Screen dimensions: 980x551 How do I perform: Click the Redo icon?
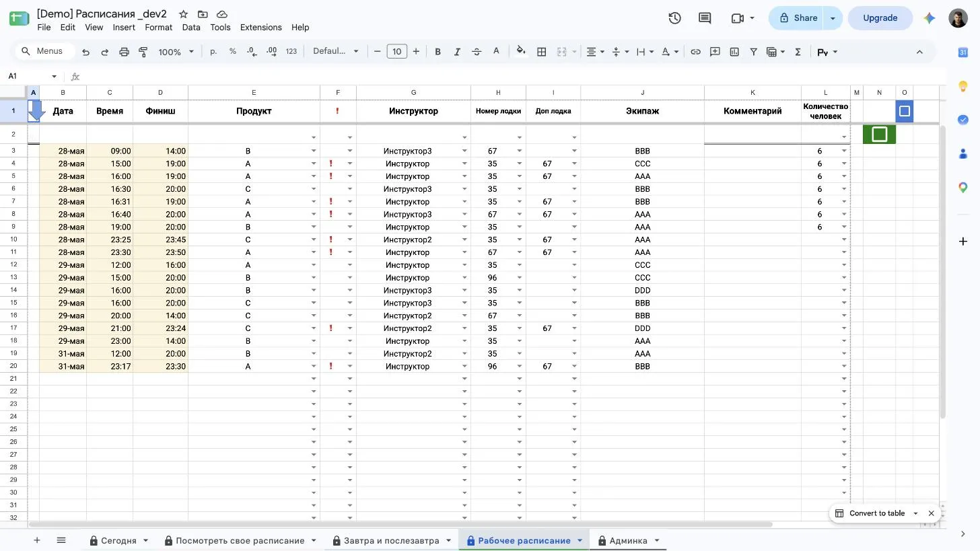(104, 52)
